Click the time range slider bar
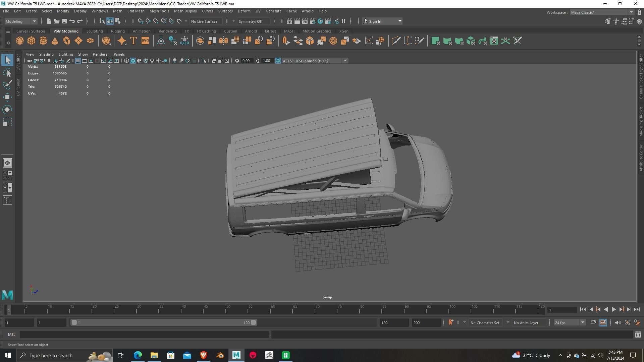The height and width of the screenshot is (362, 644). pos(164,322)
